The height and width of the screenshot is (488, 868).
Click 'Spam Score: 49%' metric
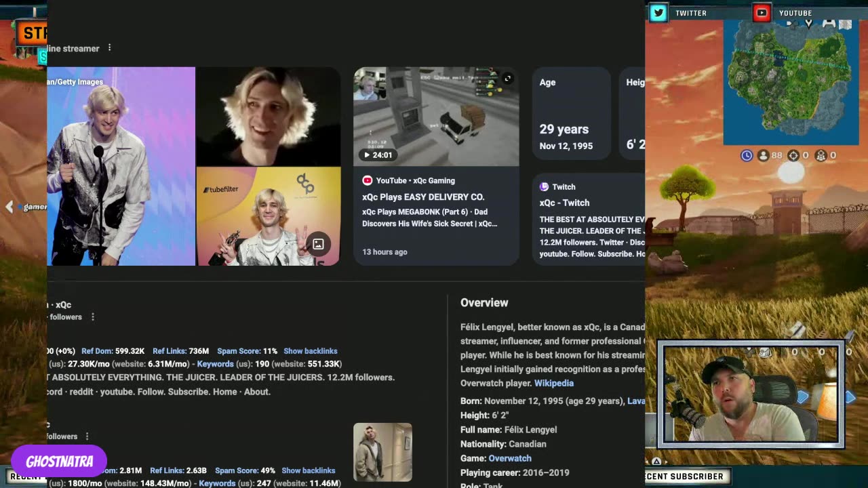(x=245, y=470)
